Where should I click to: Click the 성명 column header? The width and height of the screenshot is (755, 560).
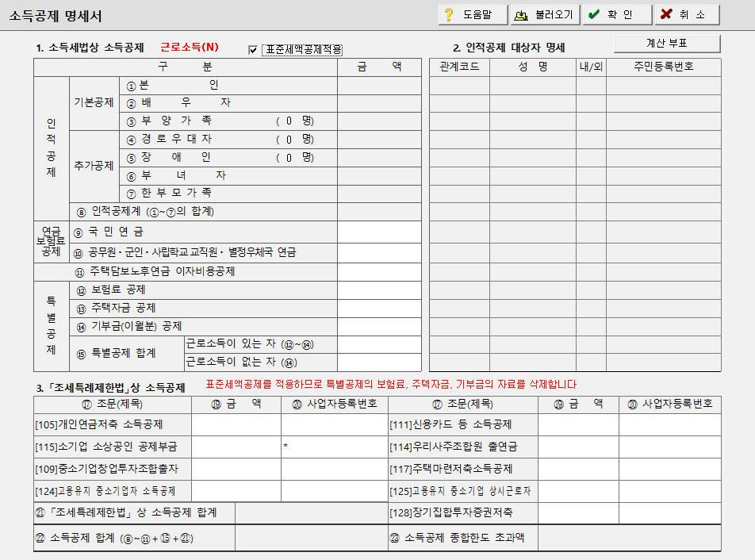[x=533, y=67]
